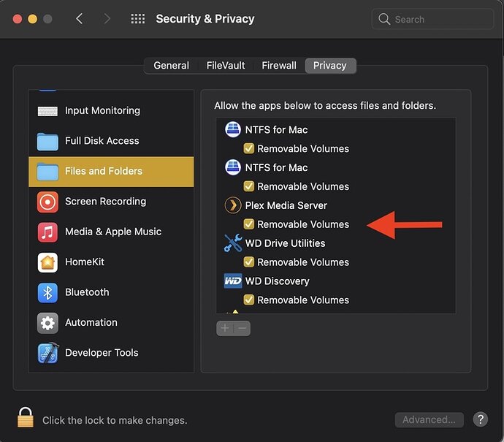The height and width of the screenshot is (442, 504).
Task: Select the Privacy tab
Action: click(330, 66)
